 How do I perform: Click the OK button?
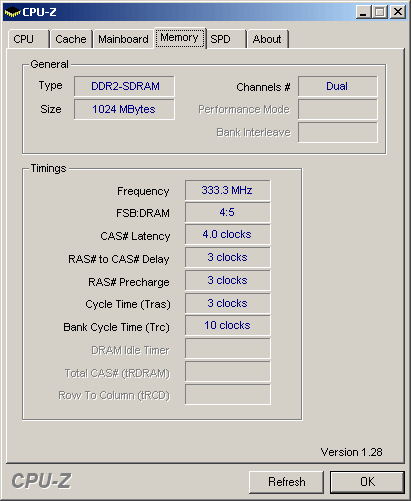[x=367, y=482]
